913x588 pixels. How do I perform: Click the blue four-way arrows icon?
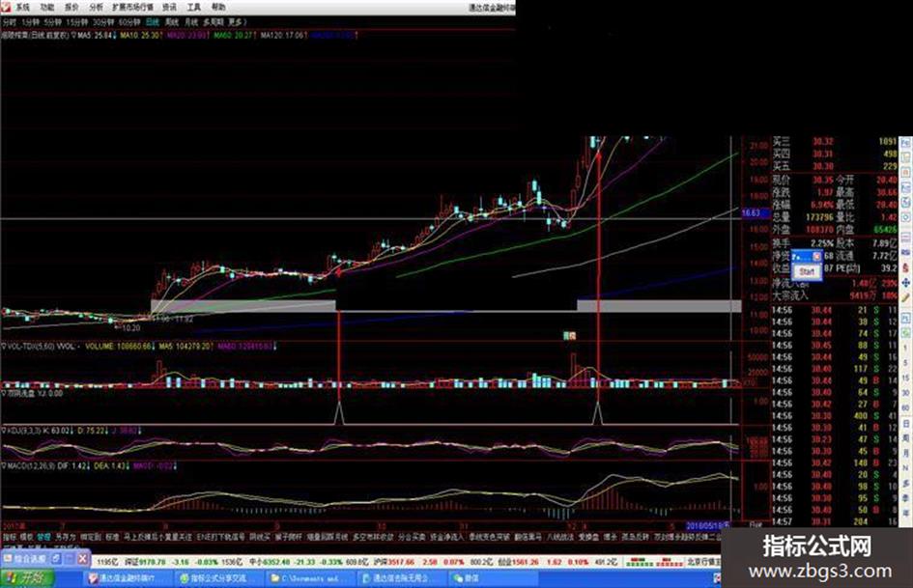point(906,283)
